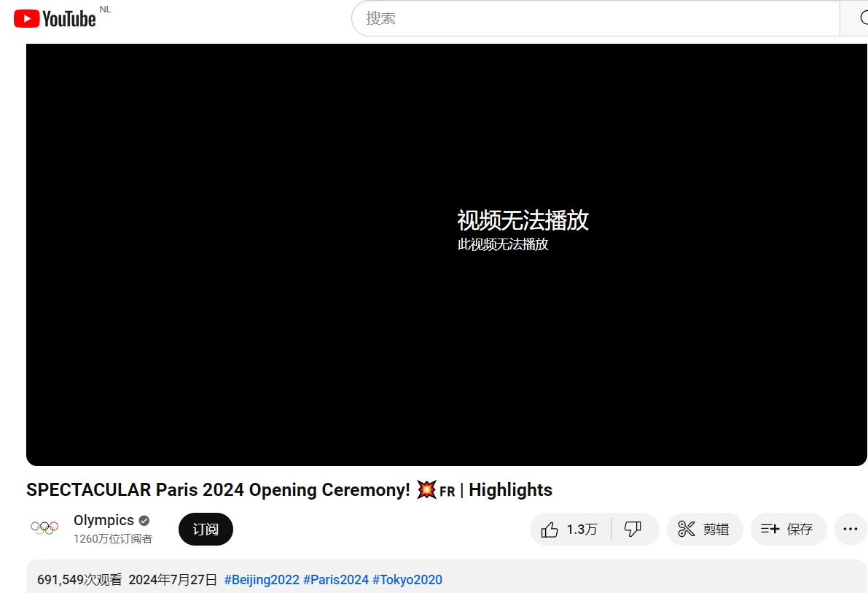Click the 1260万位订阅者 subscriber count
The height and width of the screenshot is (593, 868).
point(113,539)
